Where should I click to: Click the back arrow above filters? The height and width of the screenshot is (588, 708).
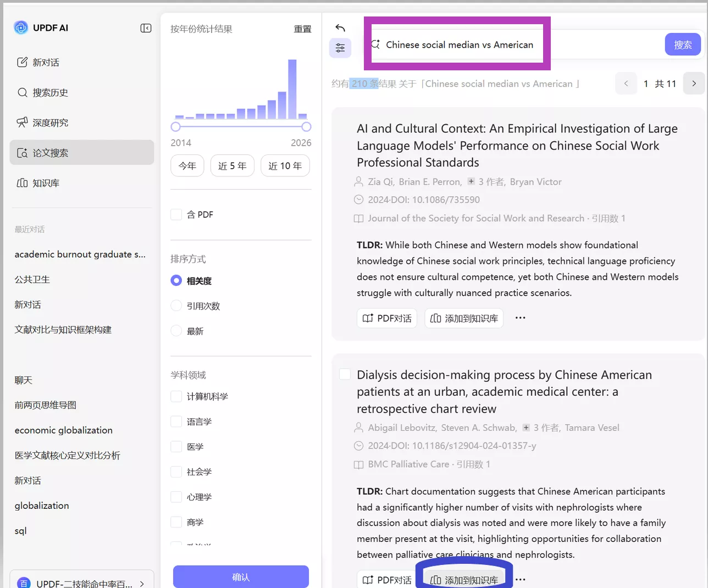click(340, 28)
